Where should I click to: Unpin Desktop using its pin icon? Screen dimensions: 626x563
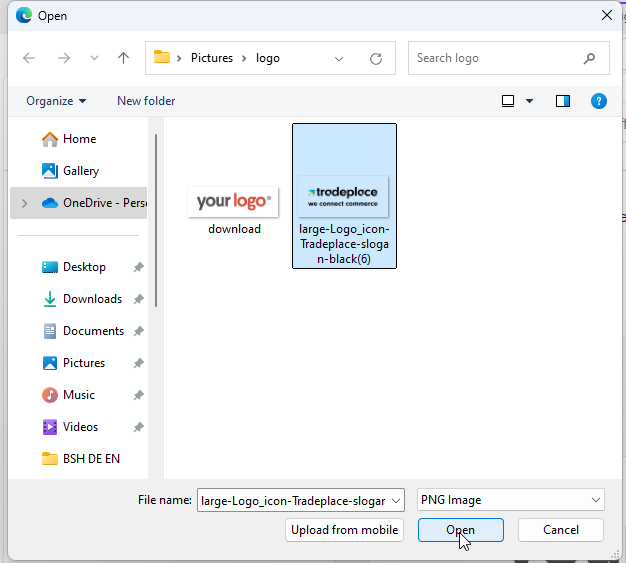click(x=139, y=267)
